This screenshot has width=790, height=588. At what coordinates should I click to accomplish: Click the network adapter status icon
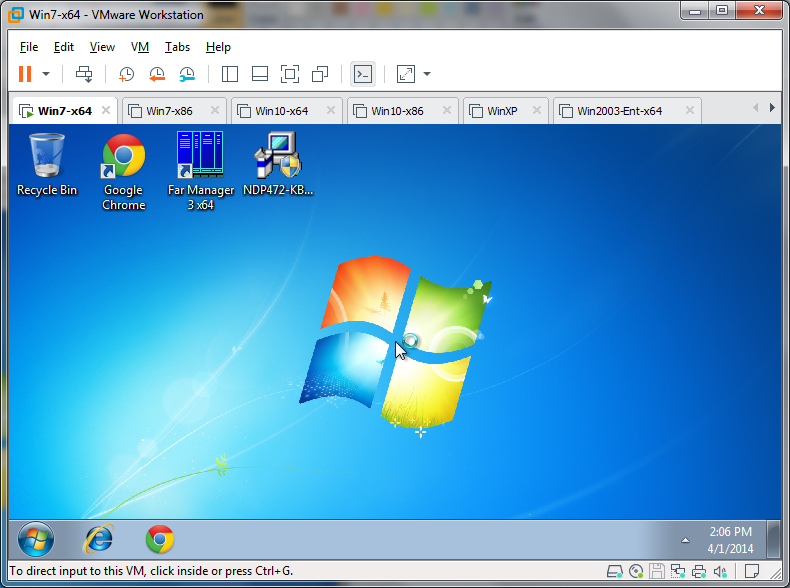coord(678,571)
